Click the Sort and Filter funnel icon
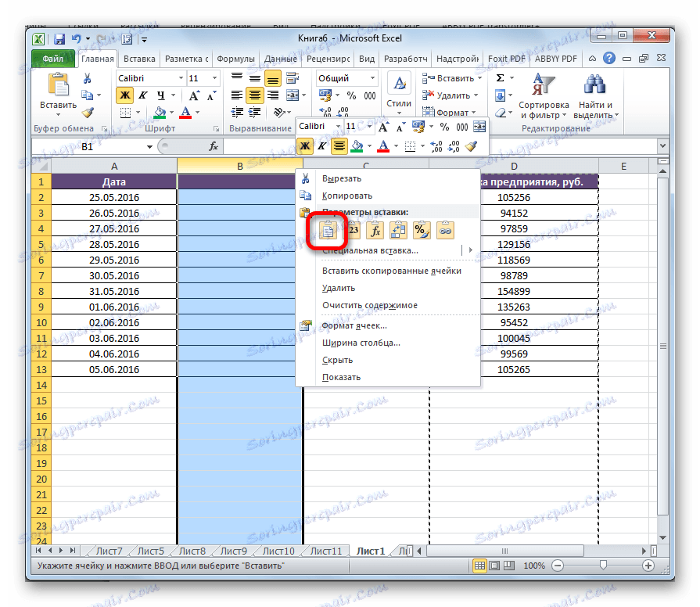This screenshot has width=700, height=607. point(543,84)
